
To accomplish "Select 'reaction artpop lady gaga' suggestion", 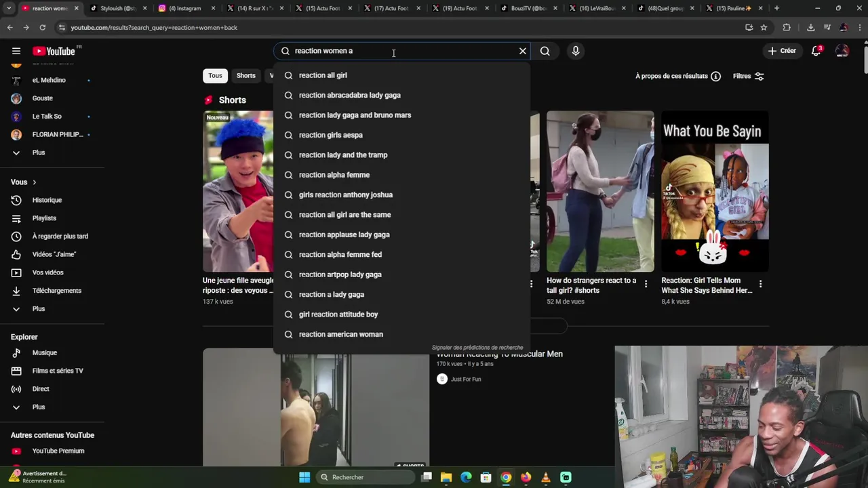I will click(x=401, y=274).
